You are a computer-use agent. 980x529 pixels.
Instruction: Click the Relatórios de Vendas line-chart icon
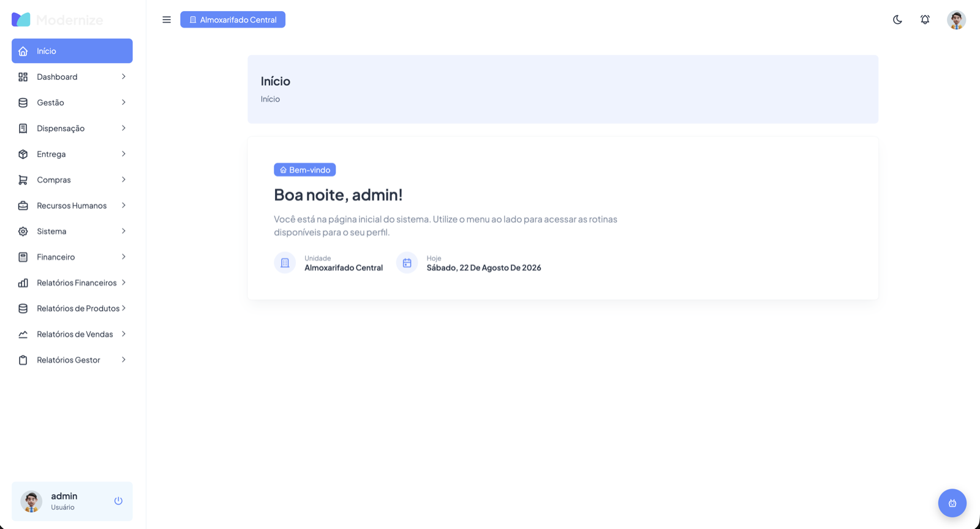[x=23, y=334]
